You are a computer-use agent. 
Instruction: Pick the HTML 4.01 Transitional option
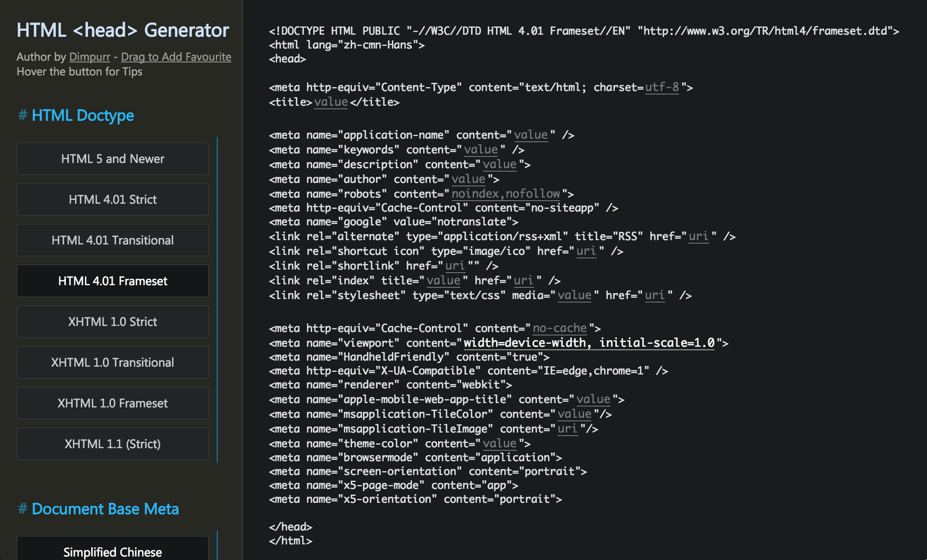(113, 240)
